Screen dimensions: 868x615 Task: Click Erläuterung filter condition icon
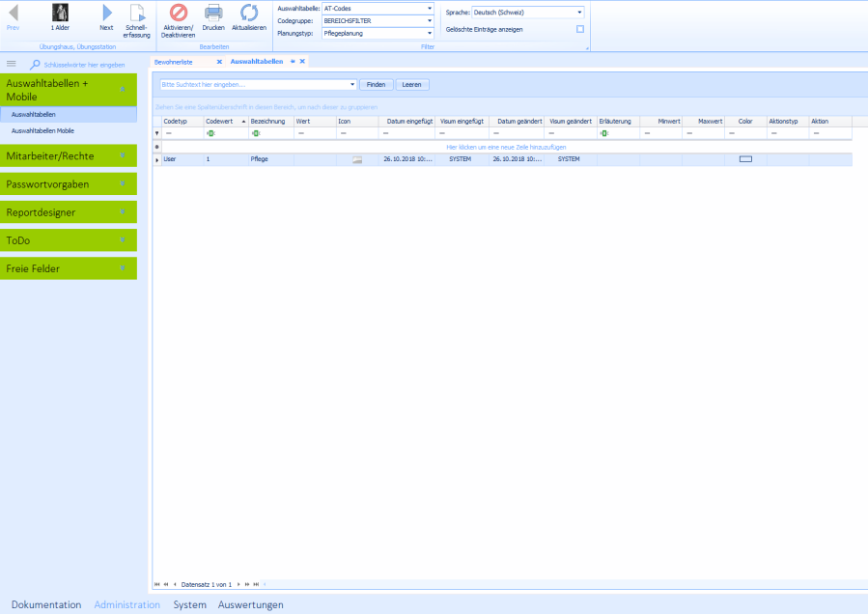point(604,133)
